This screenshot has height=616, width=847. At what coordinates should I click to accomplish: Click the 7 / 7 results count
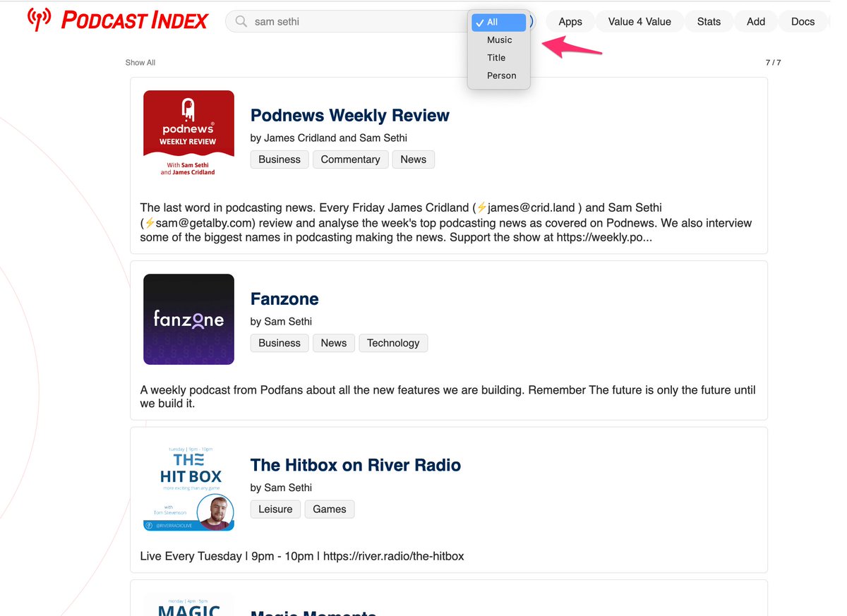(x=774, y=63)
